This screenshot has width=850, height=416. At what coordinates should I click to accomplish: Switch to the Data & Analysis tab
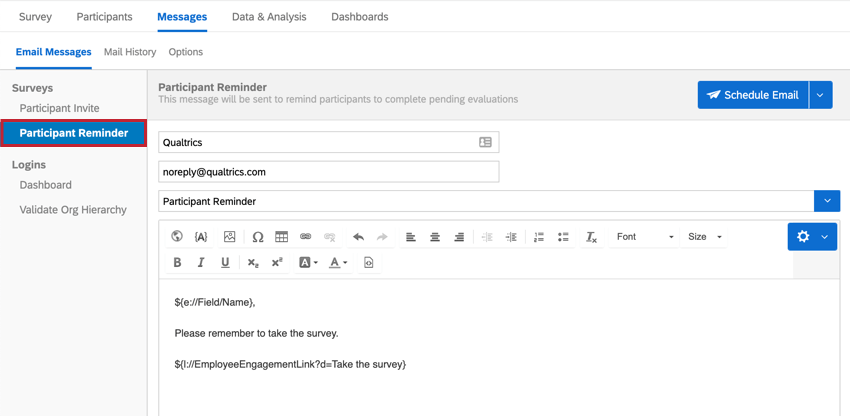click(x=269, y=17)
